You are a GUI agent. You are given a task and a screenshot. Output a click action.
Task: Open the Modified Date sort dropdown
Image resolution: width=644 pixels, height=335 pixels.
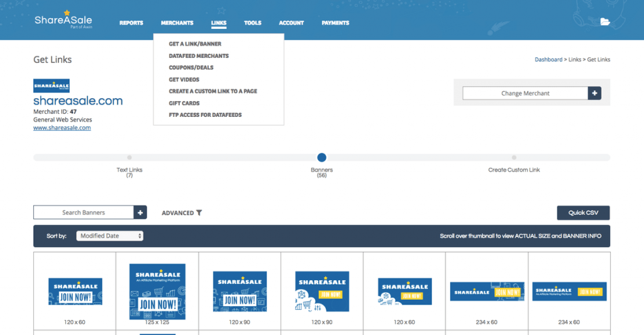(x=109, y=236)
